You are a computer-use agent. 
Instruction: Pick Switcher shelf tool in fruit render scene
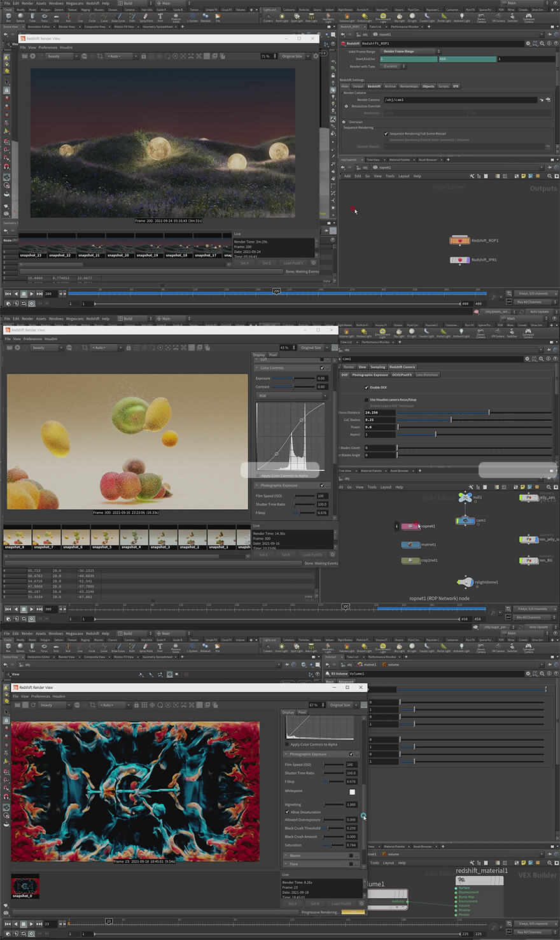tap(512, 332)
